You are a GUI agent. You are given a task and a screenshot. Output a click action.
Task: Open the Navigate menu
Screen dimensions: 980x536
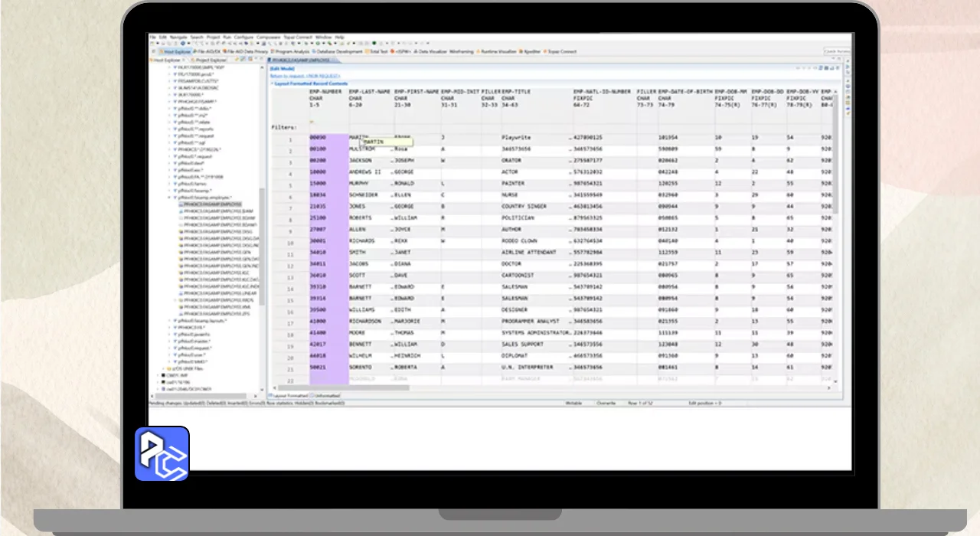click(x=178, y=37)
